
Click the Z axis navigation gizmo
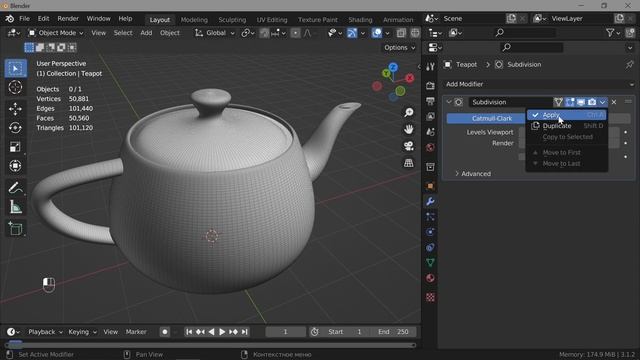pos(393,67)
